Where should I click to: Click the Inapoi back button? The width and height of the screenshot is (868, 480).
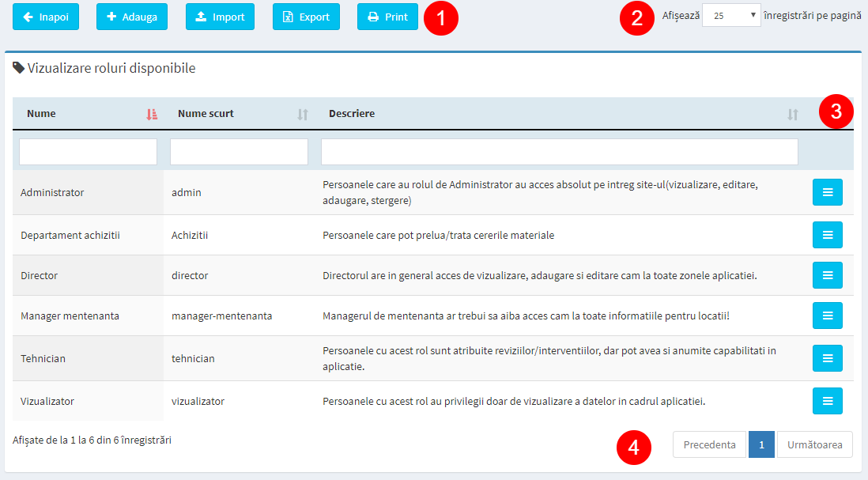(46, 17)
